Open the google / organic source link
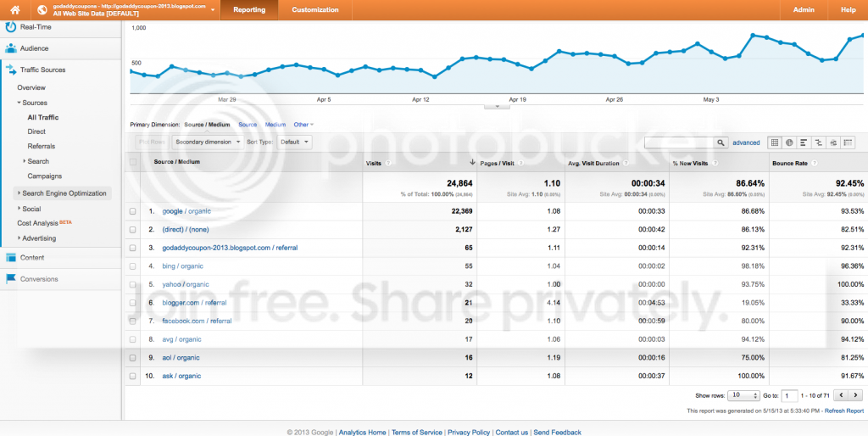The height and width of the screenshot is (436, 868). [186, 211]
